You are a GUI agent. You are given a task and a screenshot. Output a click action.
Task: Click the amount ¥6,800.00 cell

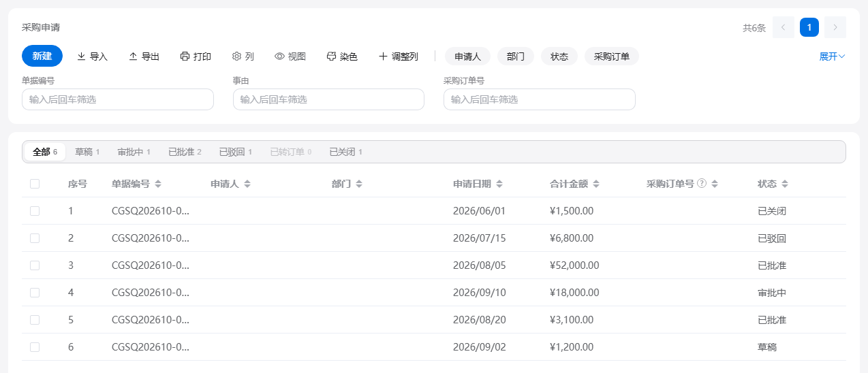tap(572, 238)
